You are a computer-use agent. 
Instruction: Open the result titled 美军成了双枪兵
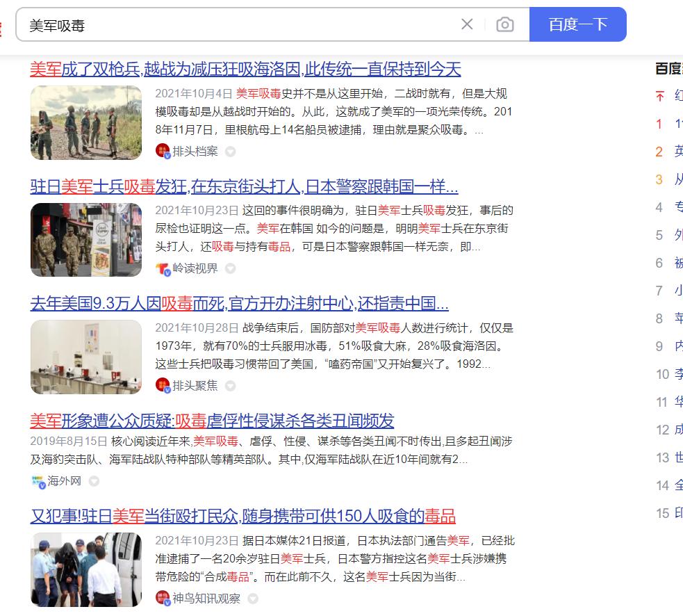pos(247,69)
